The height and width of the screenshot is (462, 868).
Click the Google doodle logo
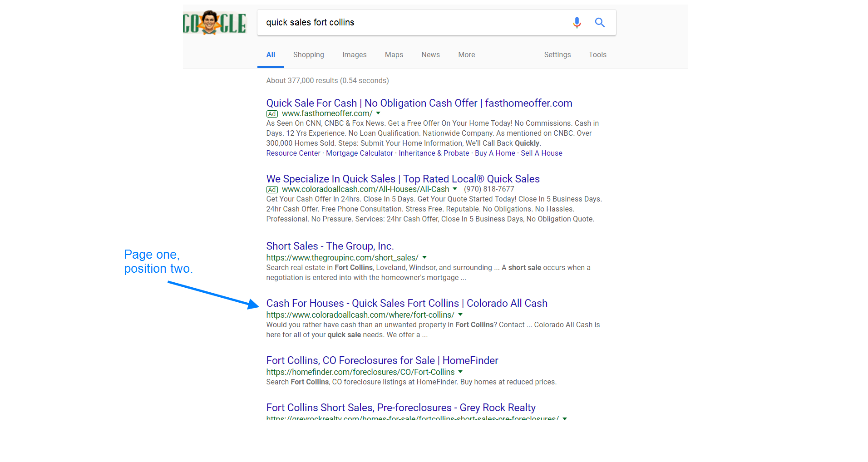point(214,23)
